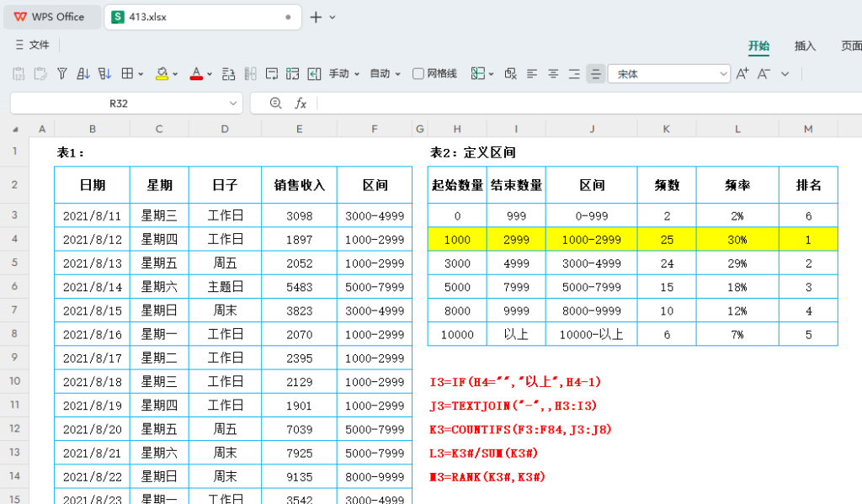This screenshot has width=862, height=504.
Task: Click the 销售收入 header cell
Action: point(299,185)
